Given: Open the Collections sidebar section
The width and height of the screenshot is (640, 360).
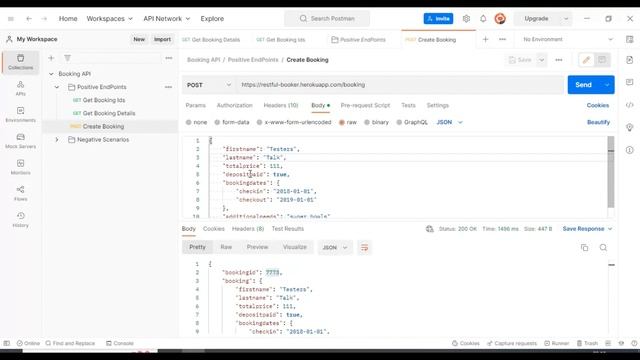Looking at the screenshot, I should (x=20, y=62).
